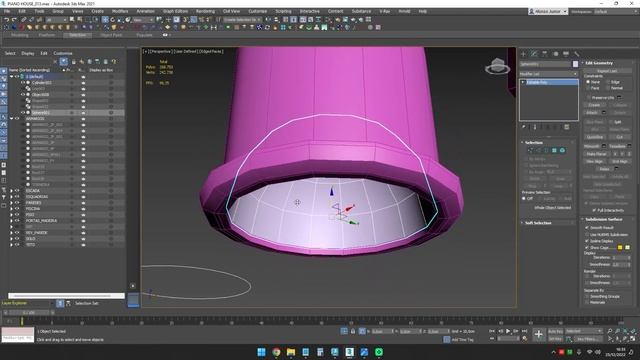640x360 pixels.
Task: Open the Display panel icon
Action: 566,54
